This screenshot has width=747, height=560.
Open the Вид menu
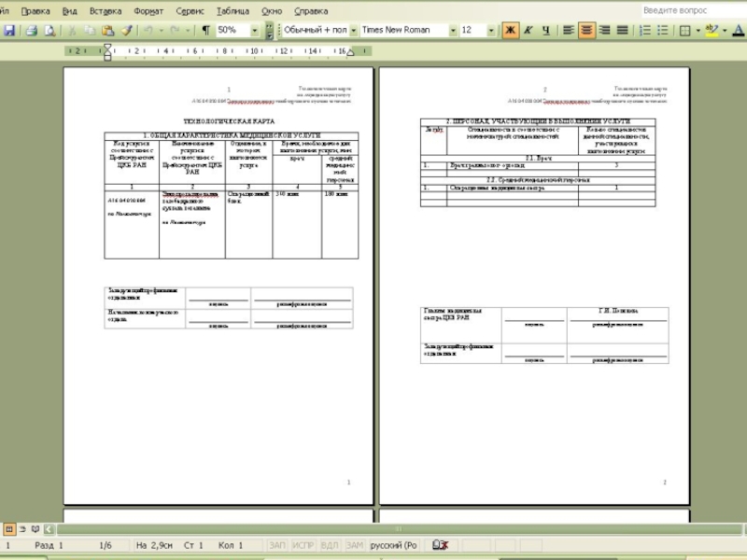[69, 11]
